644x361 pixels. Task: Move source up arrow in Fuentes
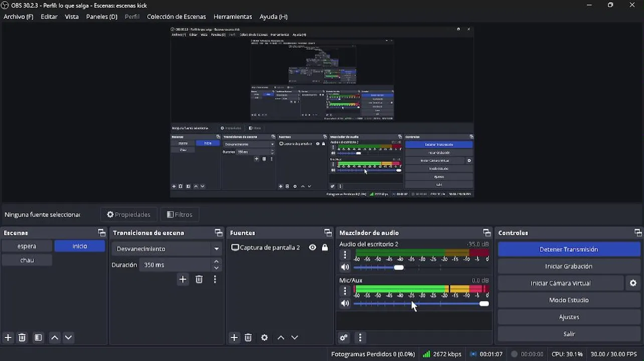click(281, 337)
